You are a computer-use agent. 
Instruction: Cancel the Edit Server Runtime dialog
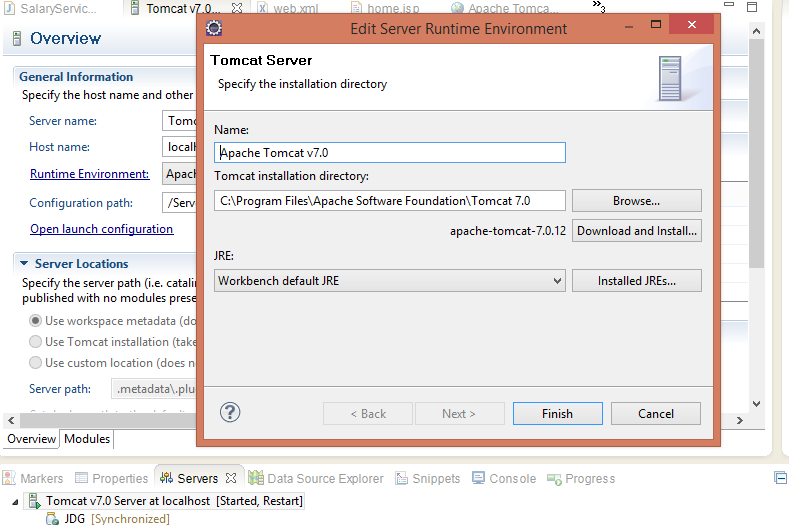coord(656,414)
